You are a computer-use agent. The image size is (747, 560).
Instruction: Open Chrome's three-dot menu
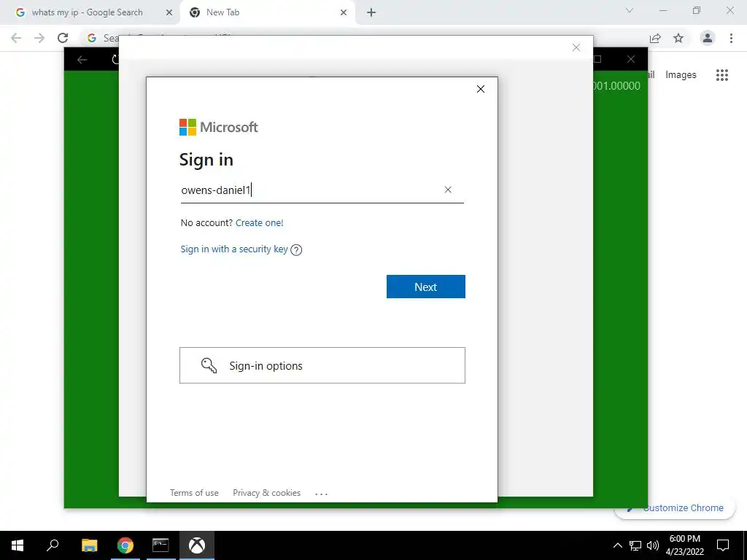(x=731, y=38)
